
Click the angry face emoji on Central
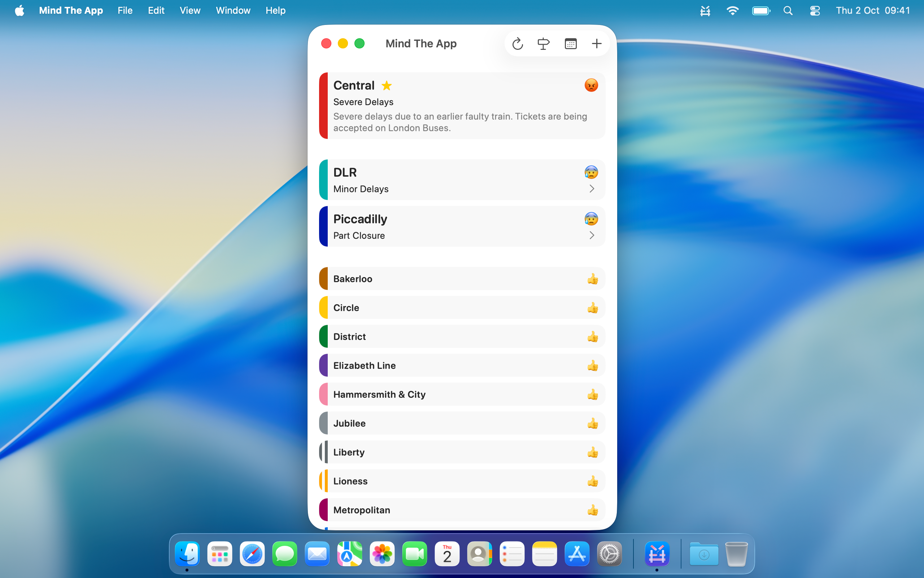[x=591, y=85]
